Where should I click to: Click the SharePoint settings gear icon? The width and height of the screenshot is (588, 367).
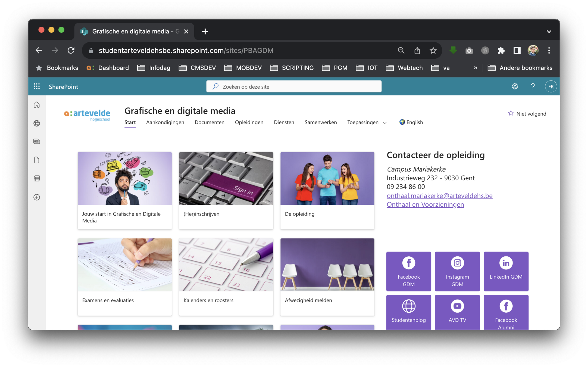515,86
